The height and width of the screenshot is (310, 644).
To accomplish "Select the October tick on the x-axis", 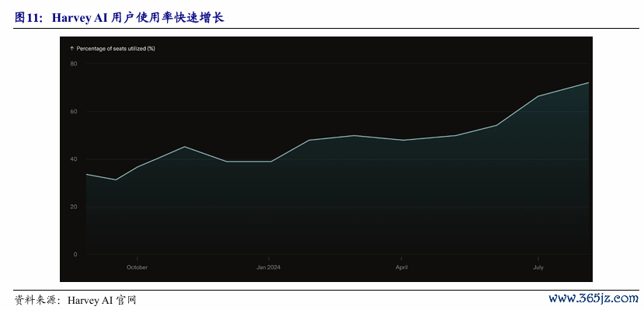I will (138, 267).
